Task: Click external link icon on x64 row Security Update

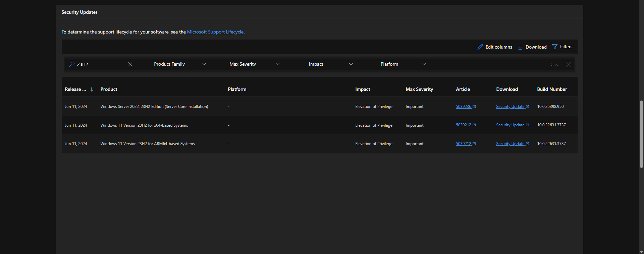Action: pyautogui.click(x=528, y=125)
